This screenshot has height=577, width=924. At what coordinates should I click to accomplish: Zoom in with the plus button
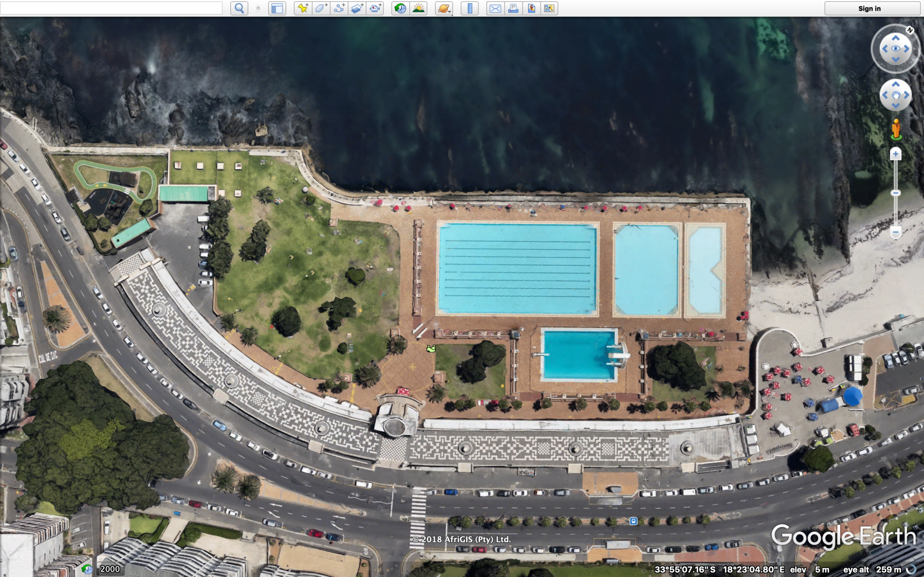click(896, 154)
